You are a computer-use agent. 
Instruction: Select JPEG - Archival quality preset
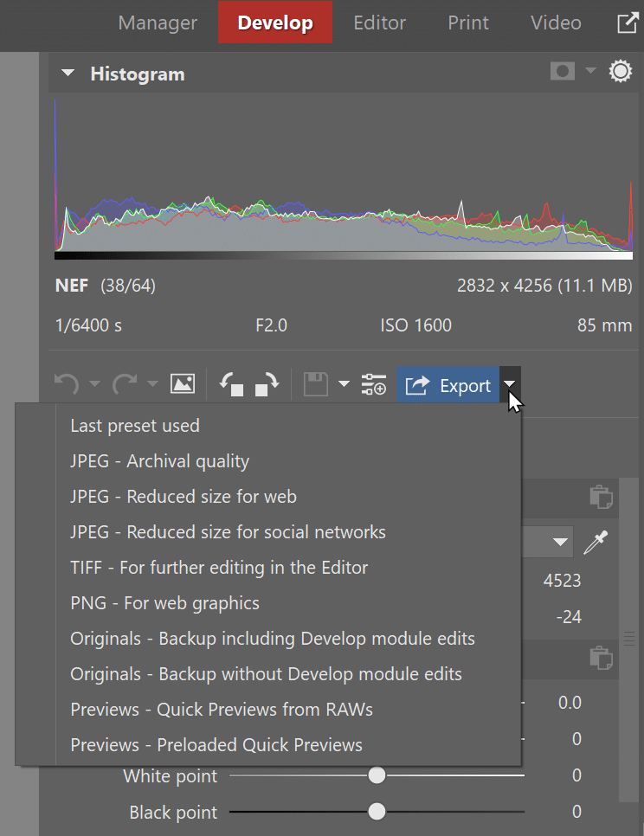pyautogui.click(x=159, y=461)
